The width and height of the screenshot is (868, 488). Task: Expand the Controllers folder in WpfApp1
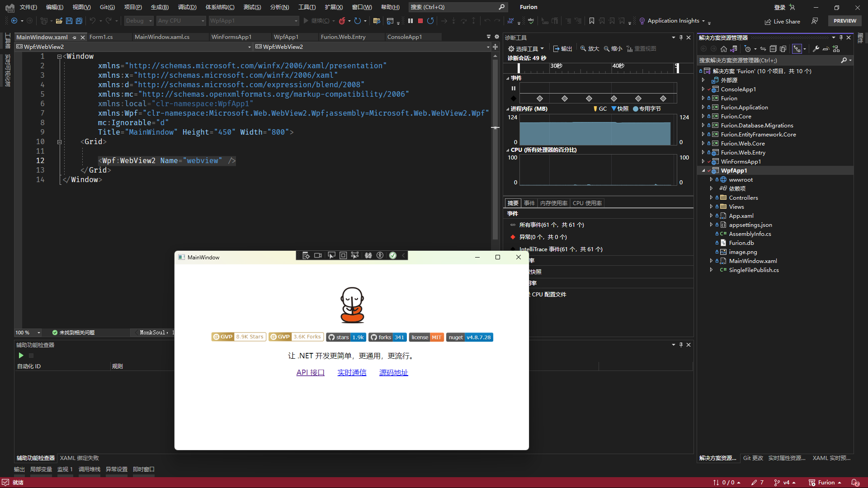[711, 197]
